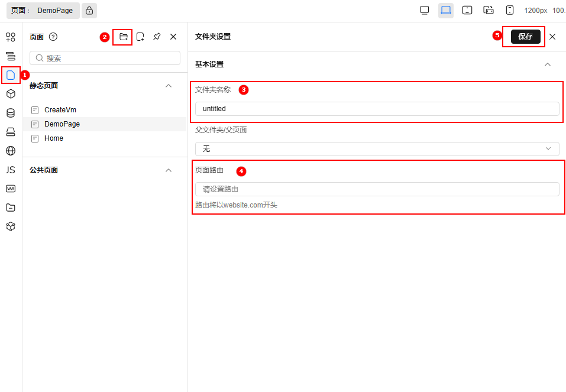Click the 页面路由 input field
The width and height of the screenshot is (566, 392).
377,189
